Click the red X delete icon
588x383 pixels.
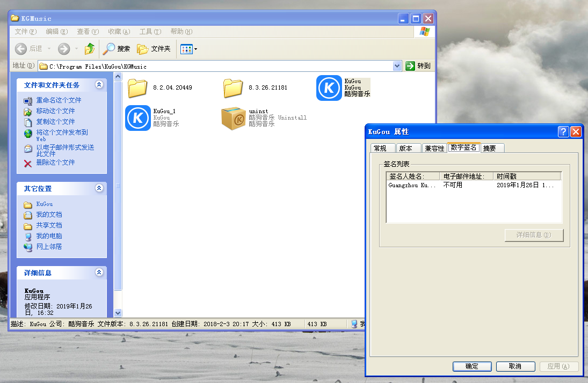(28, 164)
